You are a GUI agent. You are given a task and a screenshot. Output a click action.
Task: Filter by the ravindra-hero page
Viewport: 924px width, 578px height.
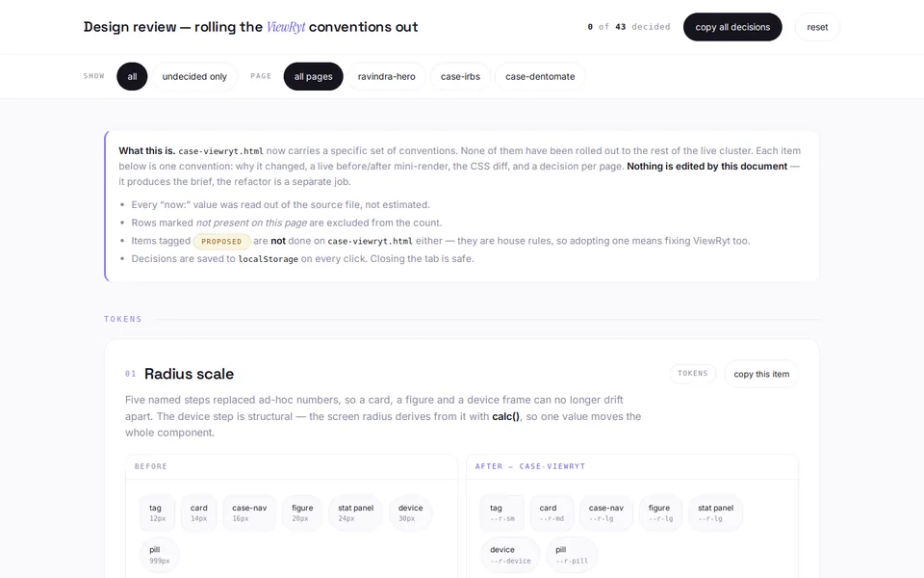tap(387, 77)
